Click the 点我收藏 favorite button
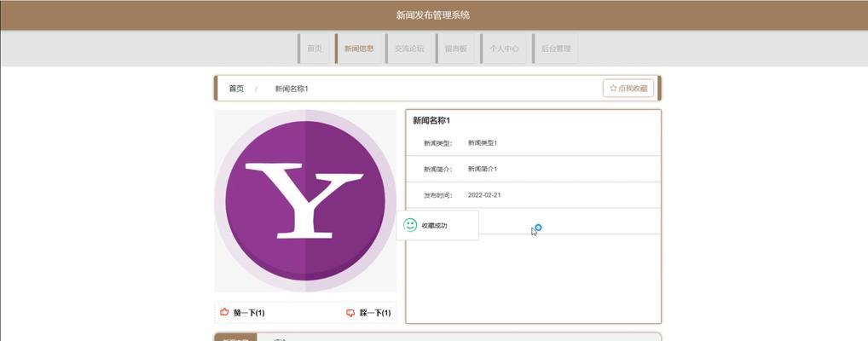 pyautogui.click(x=628, y=88)
